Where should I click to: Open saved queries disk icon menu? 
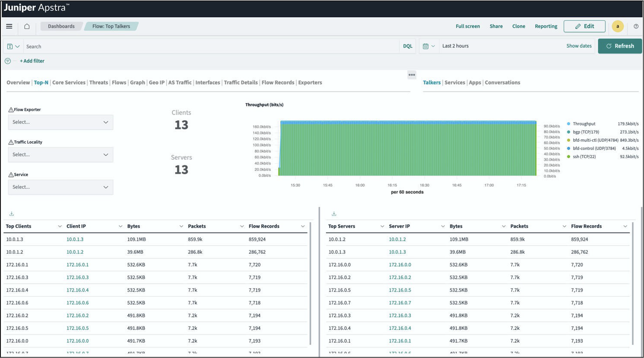point(13,46)
